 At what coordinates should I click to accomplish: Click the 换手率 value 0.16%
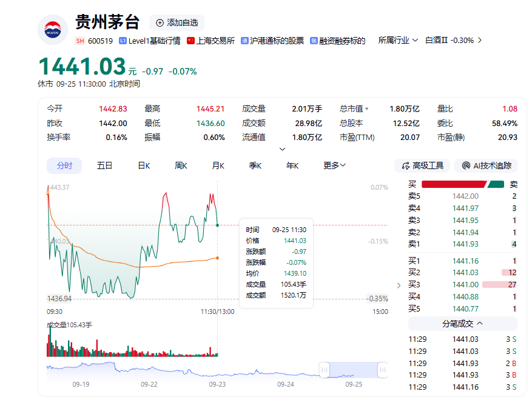pyautogui.click(x=116, y=138)
